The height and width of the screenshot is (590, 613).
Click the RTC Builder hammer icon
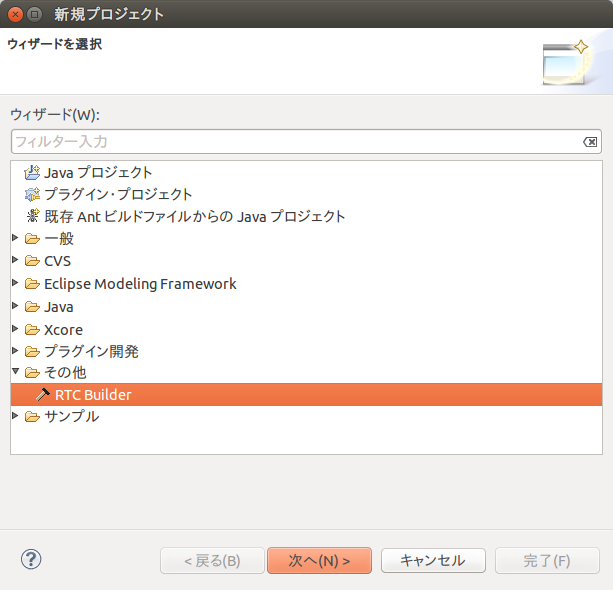pos(43,395)
